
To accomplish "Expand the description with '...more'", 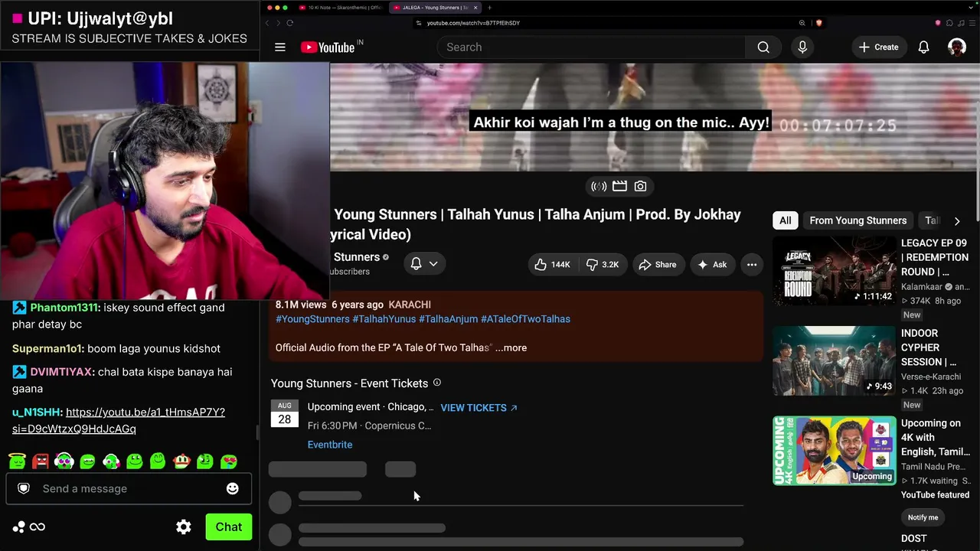I will point(511,347).
